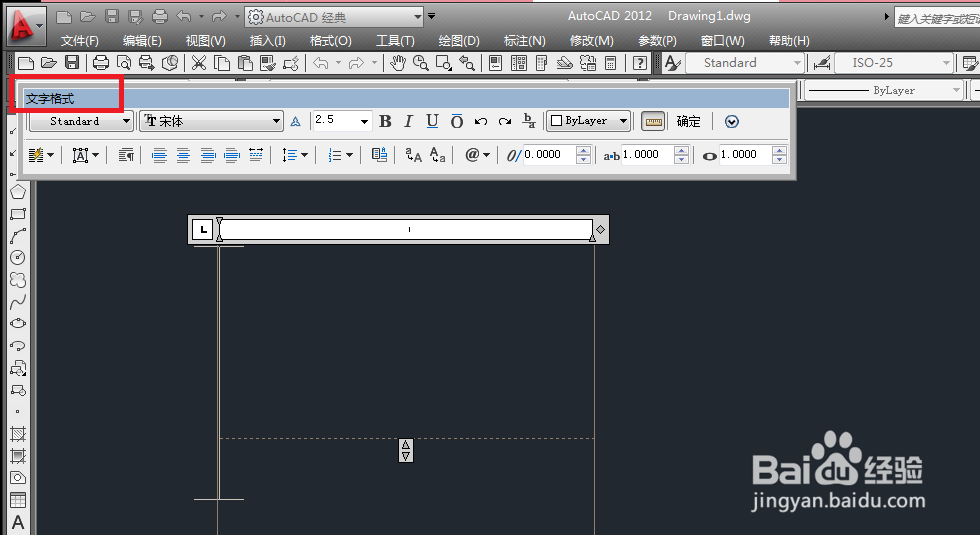Increase the oblique angle value
The height and width of the screenshot is (535, 980).
tap(583, 151)
